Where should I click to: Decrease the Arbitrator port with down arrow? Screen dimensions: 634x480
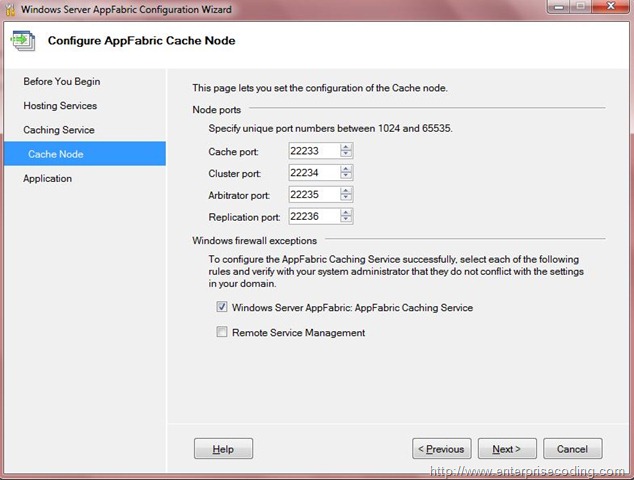(x=346, y=198)
